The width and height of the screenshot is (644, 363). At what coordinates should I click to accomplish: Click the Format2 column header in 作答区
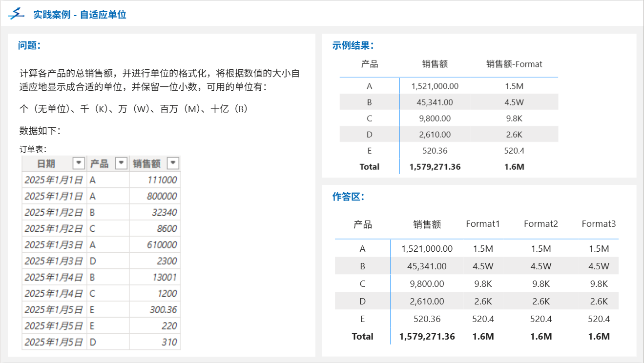(541, 224)
